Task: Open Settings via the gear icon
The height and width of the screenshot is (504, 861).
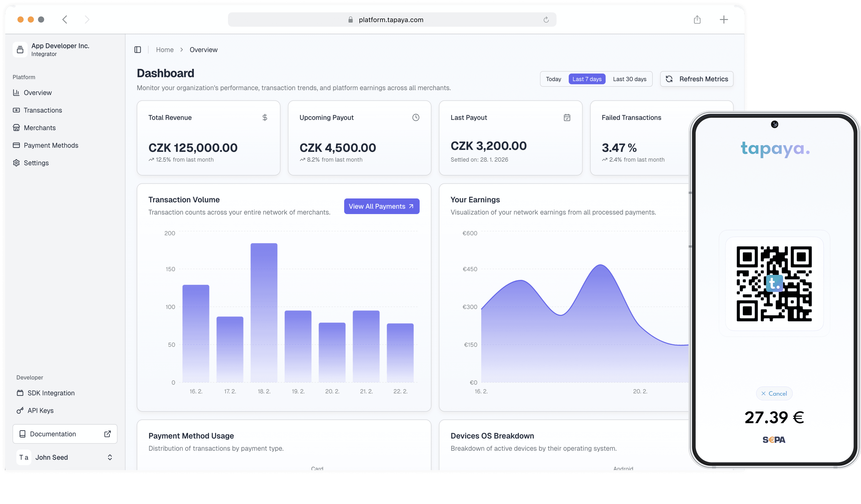Action: click(16, 163)
